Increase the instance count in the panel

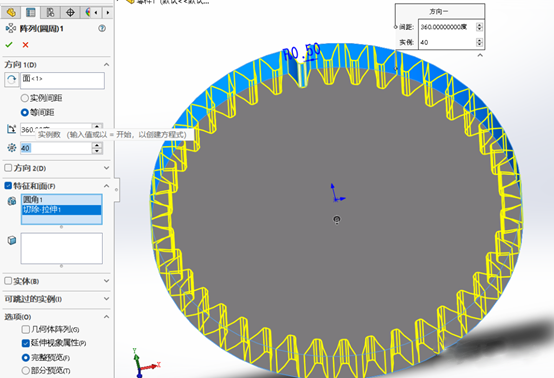(97, 145)
